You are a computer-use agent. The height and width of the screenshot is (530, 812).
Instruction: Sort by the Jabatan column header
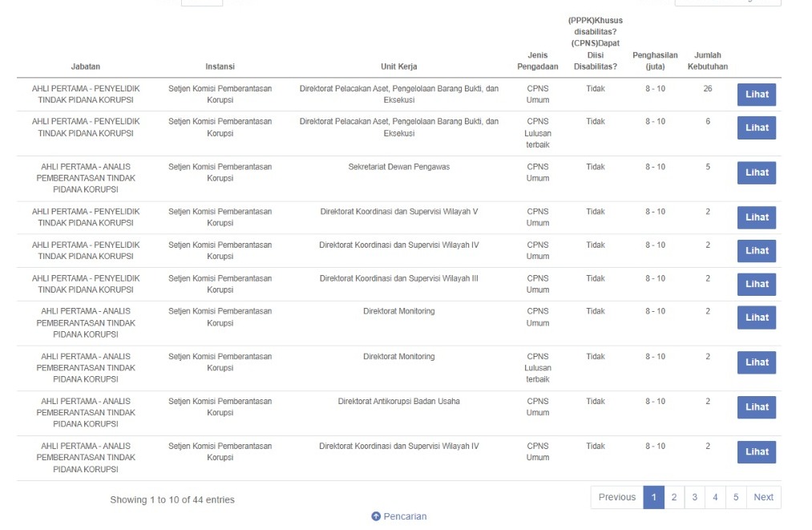point(86,67)
